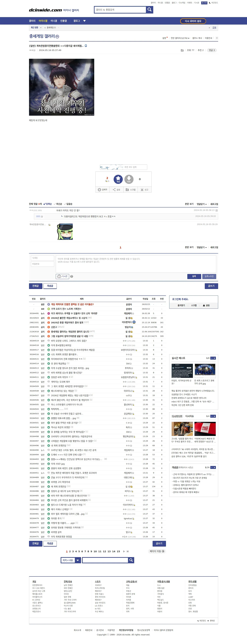Open the 페이지 이동 control
Viewport: 247px width, 644px height.
(157, 551)
